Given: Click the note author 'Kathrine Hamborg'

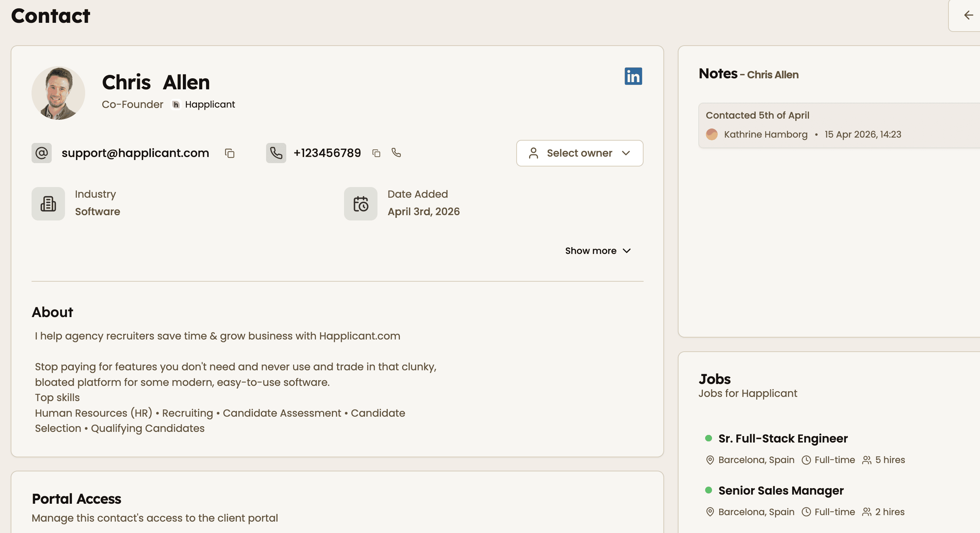Looking at the screenshot, I should [766, 134].
